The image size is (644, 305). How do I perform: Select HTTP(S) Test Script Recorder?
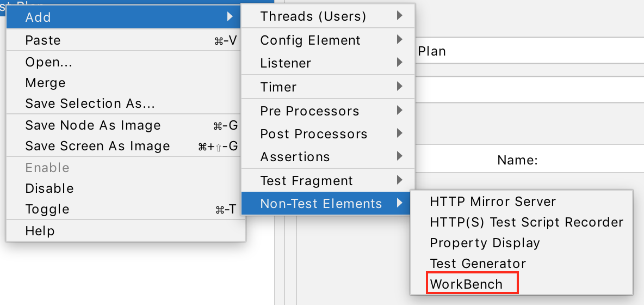[x=526, y=222]
